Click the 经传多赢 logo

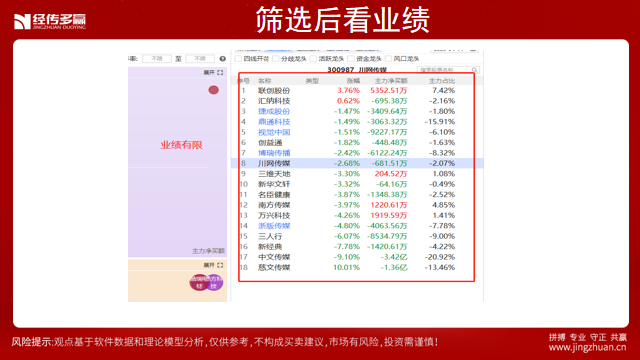[x=50, y=21]
